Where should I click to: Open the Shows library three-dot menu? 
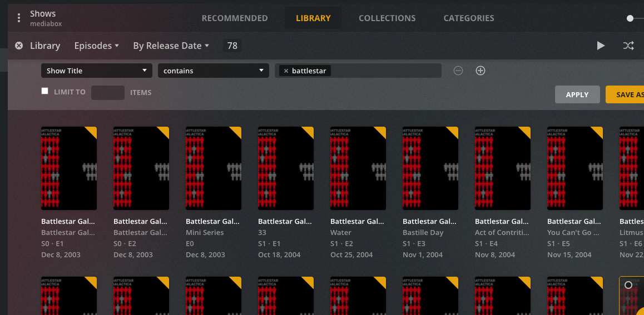tap(18, 18)
